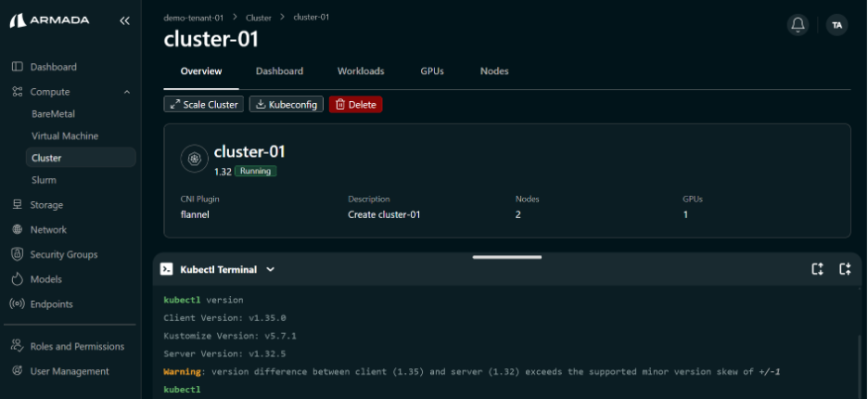Viewport: 868px width, 399px height.
Task: Click the Compute sidebar icon
Action: click(18, 92)
